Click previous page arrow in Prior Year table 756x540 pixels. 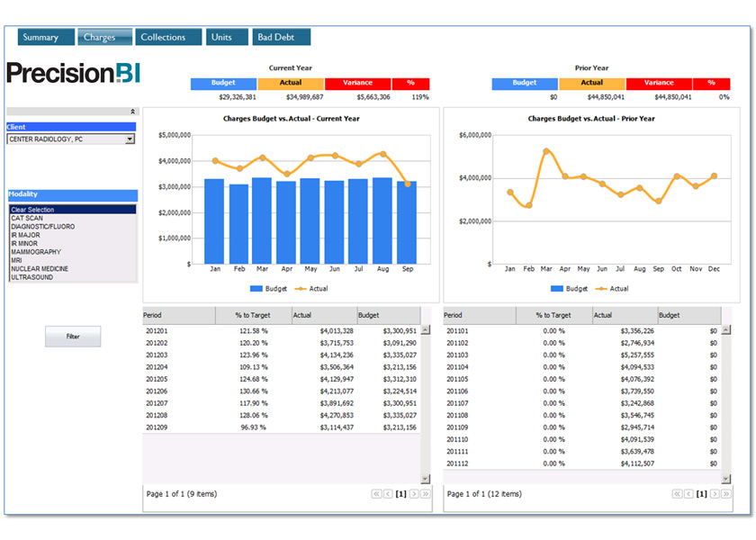pyautogui.click(x=688, y=494)
